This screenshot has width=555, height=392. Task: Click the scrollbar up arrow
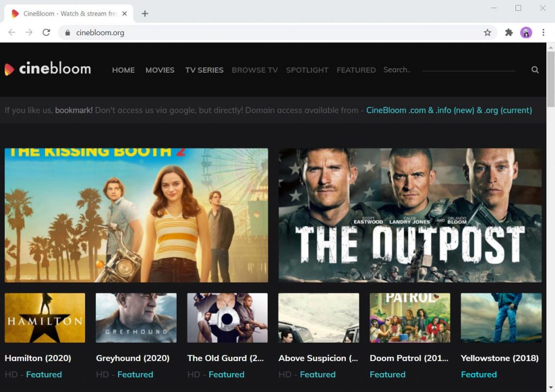551,47
